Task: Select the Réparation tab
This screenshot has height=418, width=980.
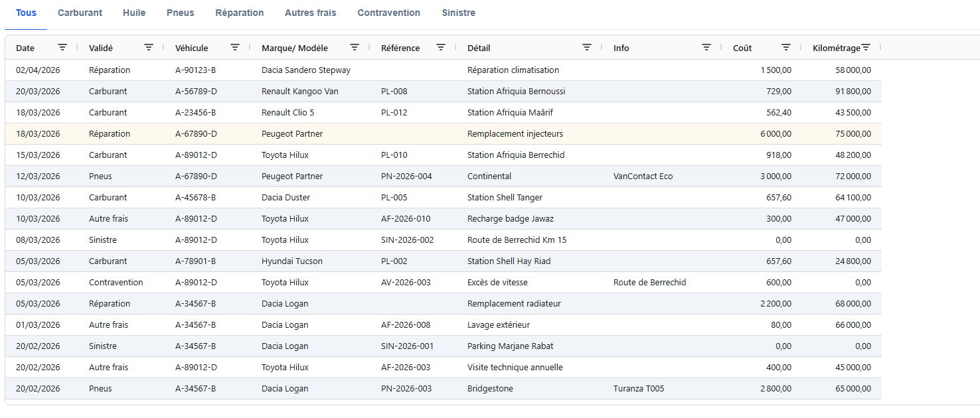Action: pos(239,13)
